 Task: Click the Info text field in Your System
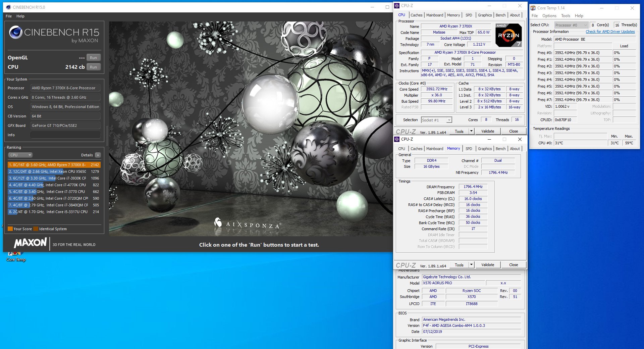tap(65, 135)
